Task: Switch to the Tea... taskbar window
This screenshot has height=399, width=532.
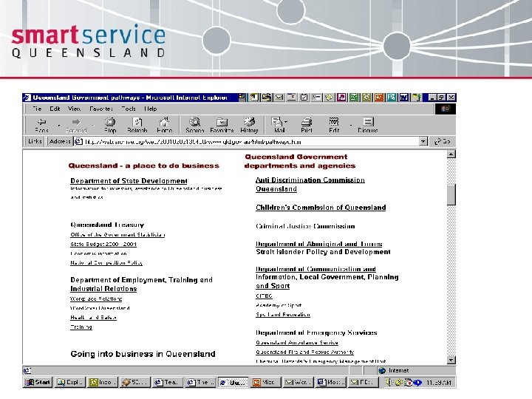Action: (168, 383)
